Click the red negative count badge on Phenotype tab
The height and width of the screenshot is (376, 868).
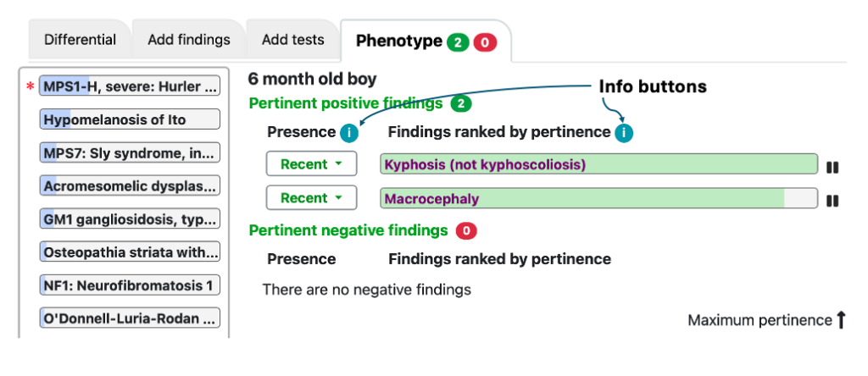(485, 42)
